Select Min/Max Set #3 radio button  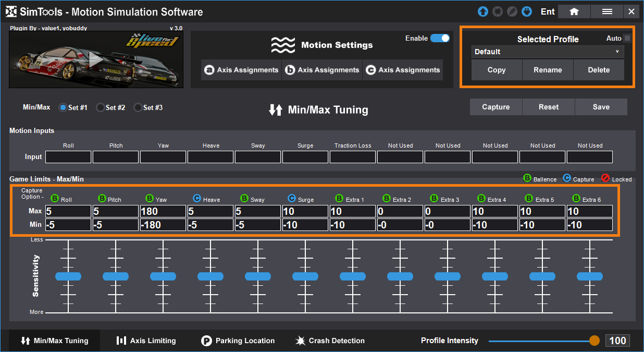[x=138, y=107]
